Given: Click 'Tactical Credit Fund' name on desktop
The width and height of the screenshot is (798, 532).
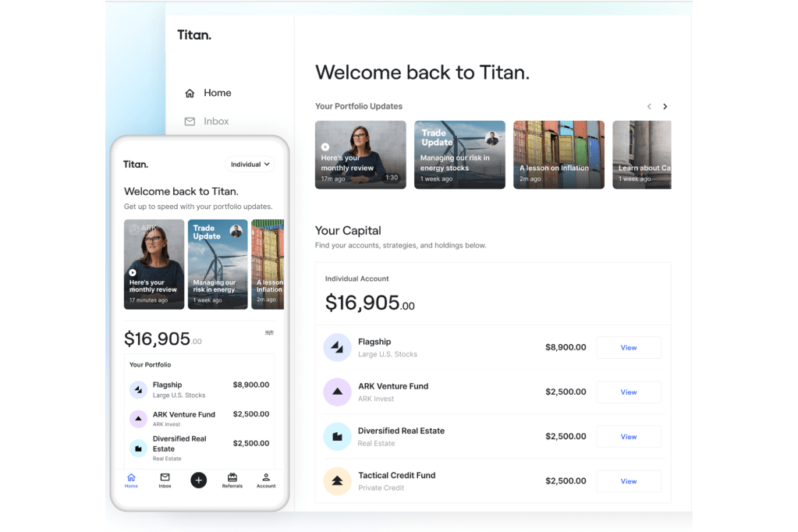Looking at the screenshot, I should click(x=397, y=476).
